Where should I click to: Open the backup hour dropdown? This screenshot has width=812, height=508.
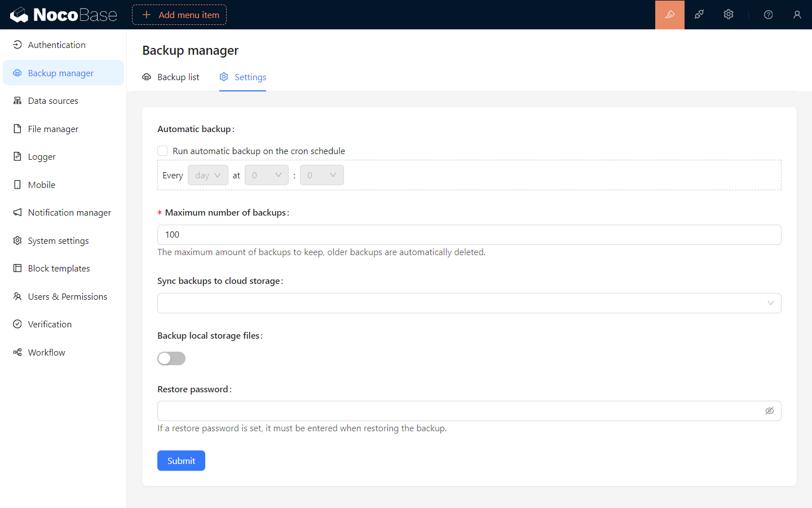[x=266, y=176]
